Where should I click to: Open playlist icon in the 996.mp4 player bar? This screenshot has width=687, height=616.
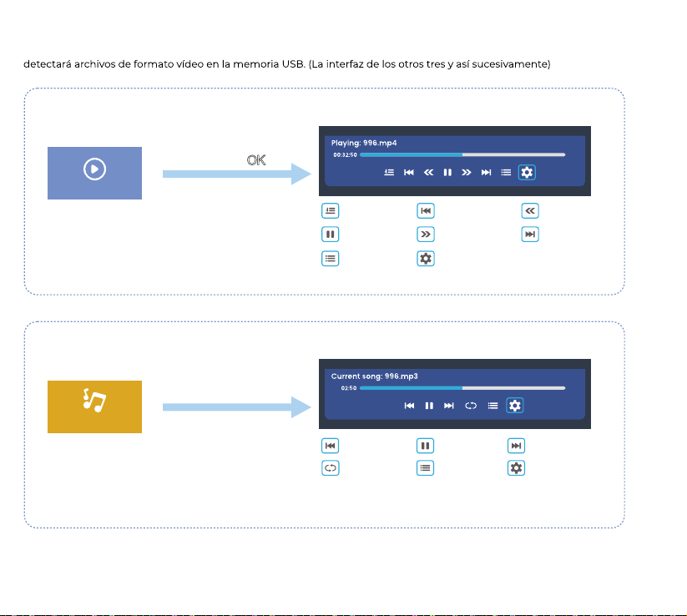point(506,172)
